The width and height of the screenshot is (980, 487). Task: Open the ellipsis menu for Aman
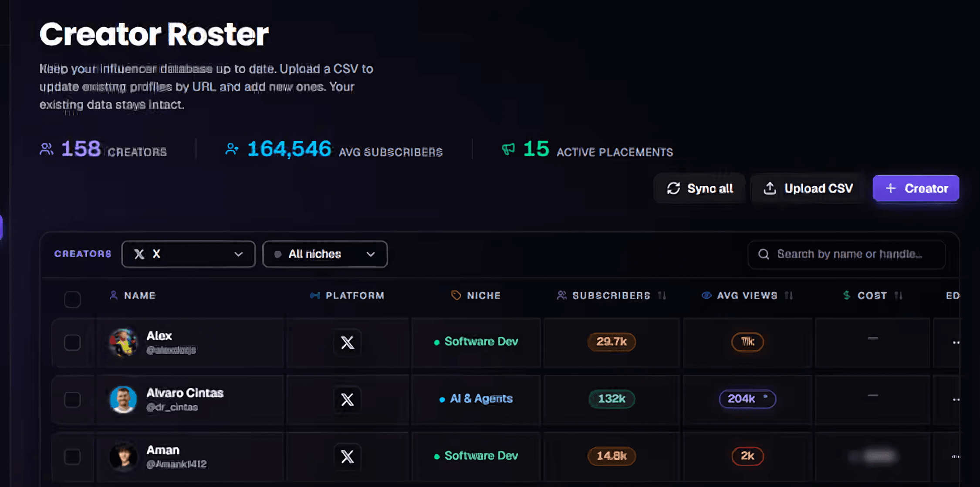tap(956, 457)
